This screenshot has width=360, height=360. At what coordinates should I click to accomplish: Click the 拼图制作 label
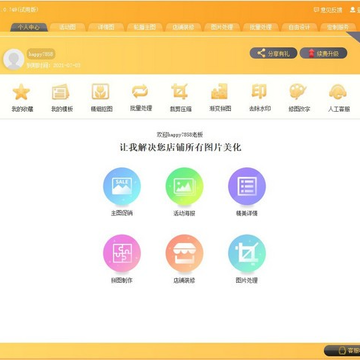122,280
